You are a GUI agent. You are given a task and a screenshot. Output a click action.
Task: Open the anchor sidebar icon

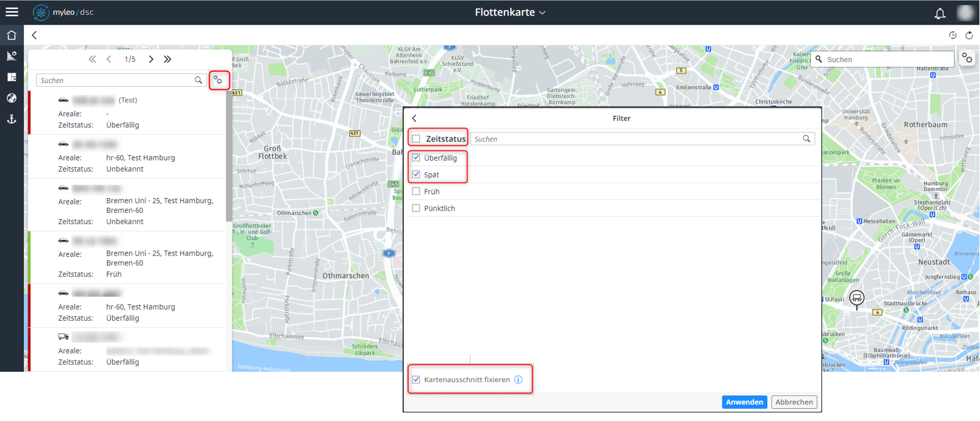pyautogui.click(x=12, y=119)
